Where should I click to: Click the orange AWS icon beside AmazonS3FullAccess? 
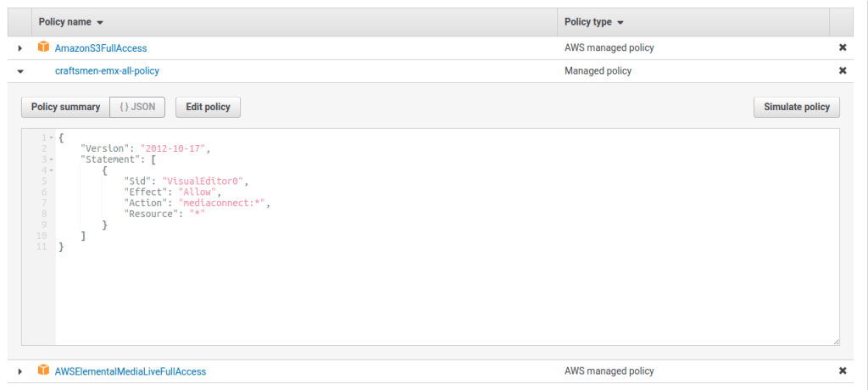(x=43, y=47)
